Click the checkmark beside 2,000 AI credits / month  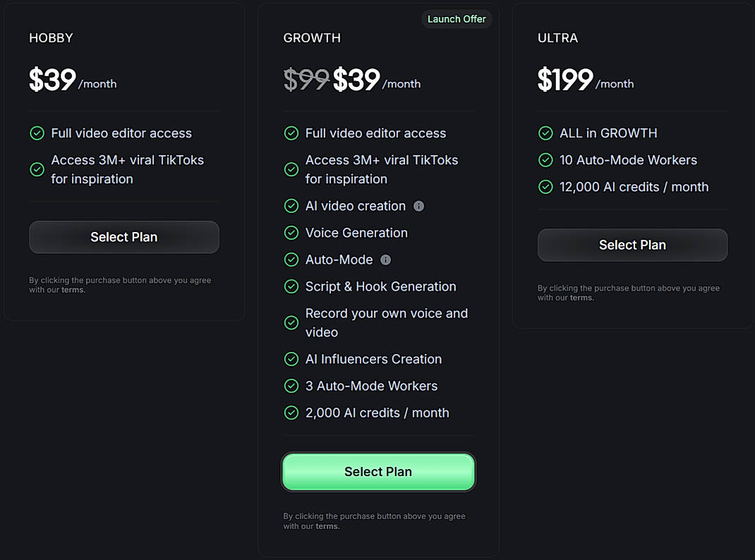[x=291, y=413]
